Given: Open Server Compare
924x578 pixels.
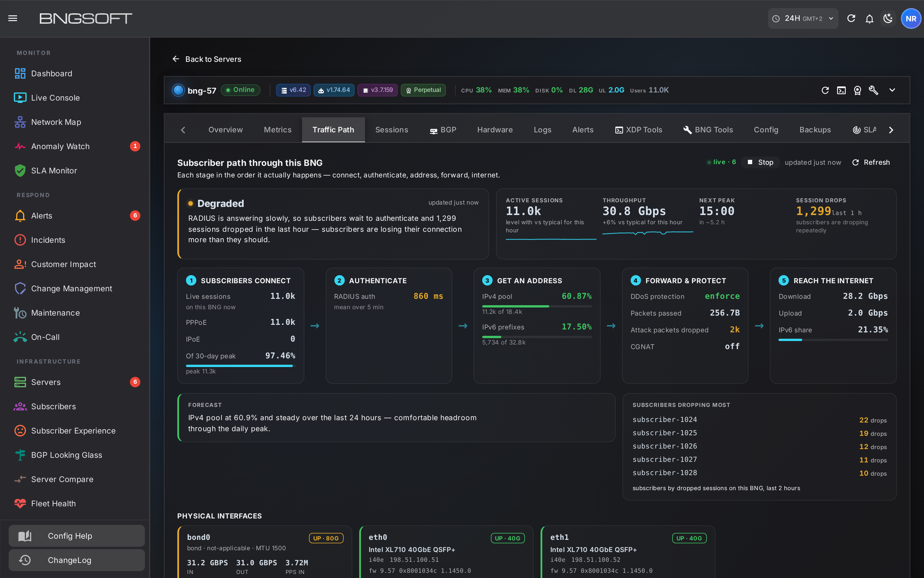Looking at the screenshot, I should point(75,479).
